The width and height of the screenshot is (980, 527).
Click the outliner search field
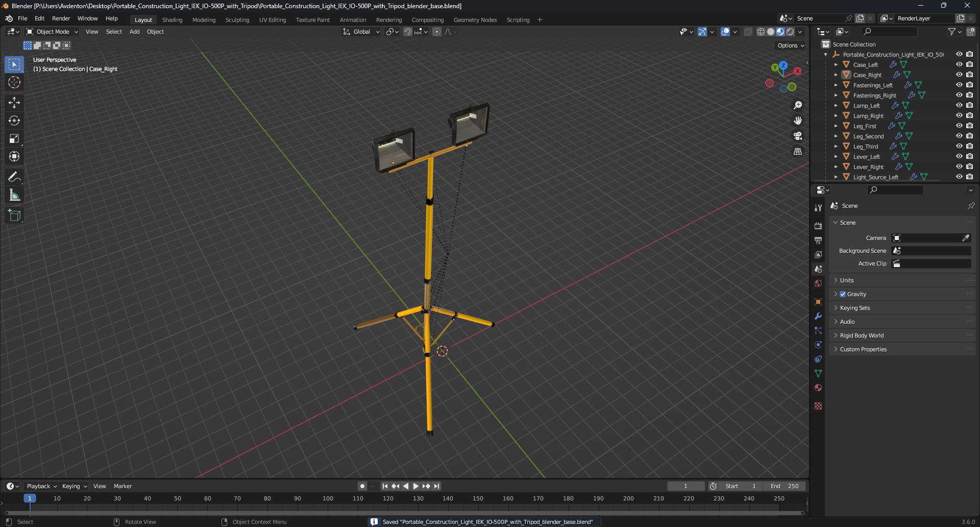[x=890, y=32]
